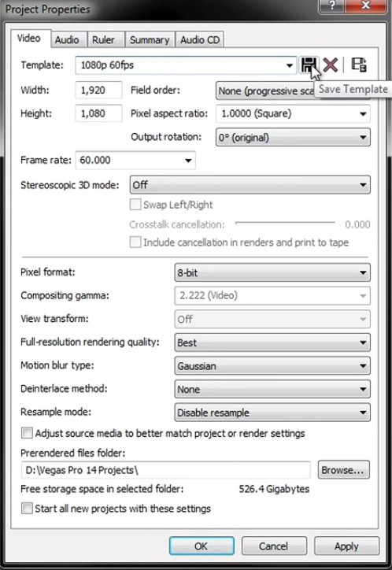Expand the Frame rate dropdown
This screenshot has height=570, width=392.
[135, 161]
